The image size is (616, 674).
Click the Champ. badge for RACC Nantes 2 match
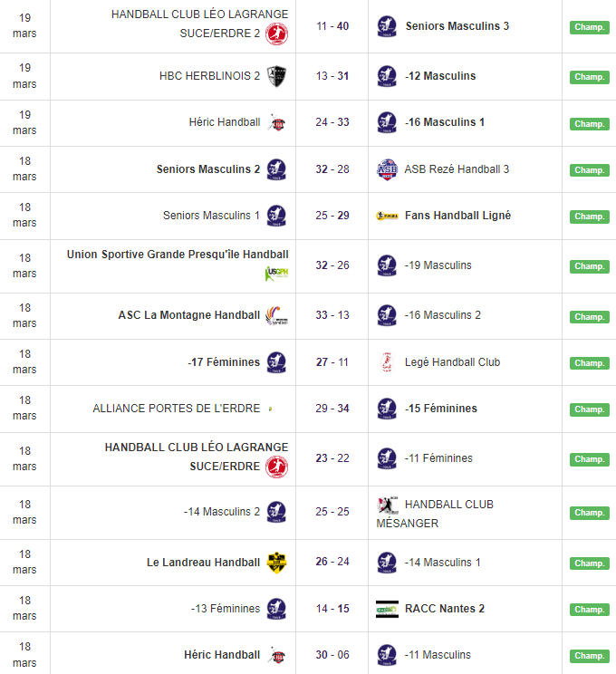pos(589,610)
